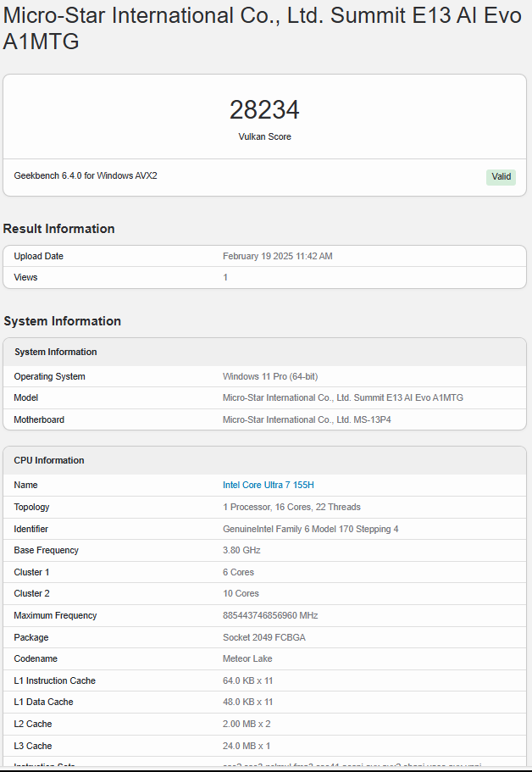The image size is (532, 772).
Task: Open the Intel Core Ultra 7 155H link
Action: (269, 485)
